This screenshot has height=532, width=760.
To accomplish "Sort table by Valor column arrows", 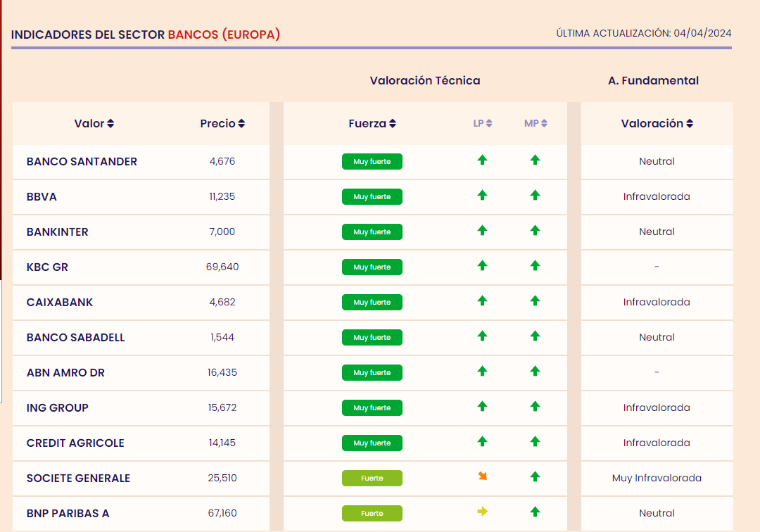I will point(110,124).
